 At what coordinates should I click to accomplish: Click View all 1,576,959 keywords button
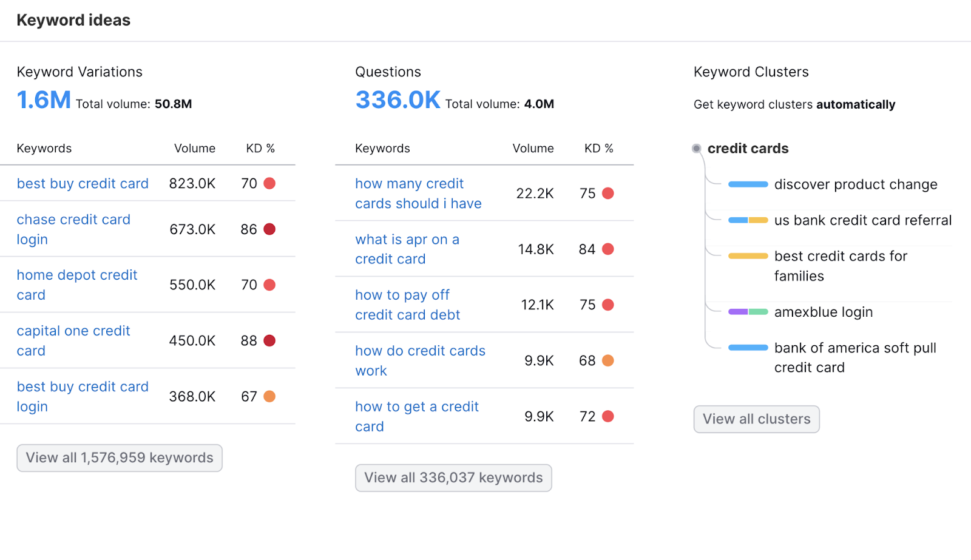click(120, 458)
